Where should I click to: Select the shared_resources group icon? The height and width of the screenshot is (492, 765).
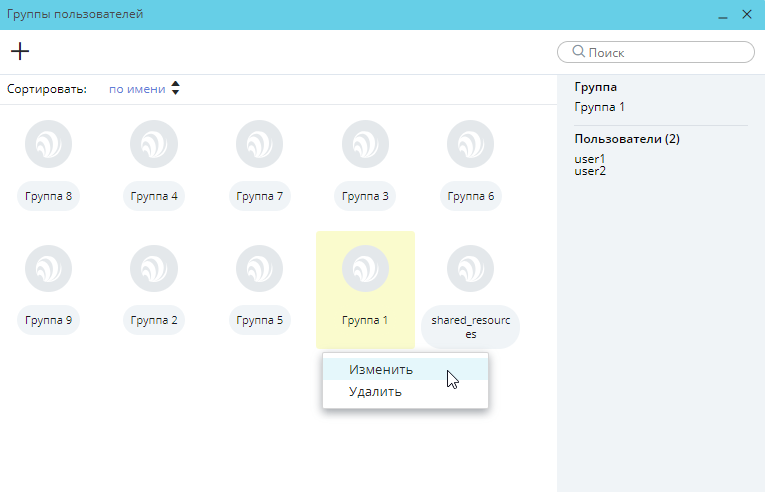[471, 269]
